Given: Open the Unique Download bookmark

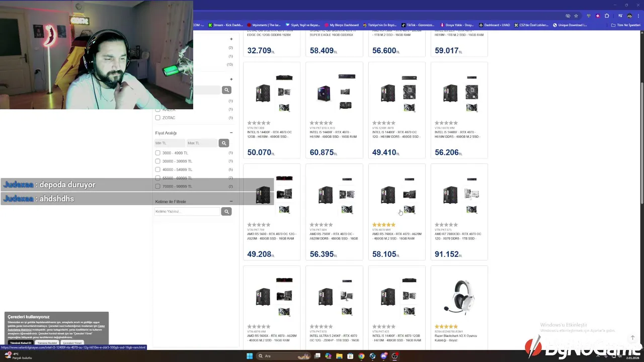Looking at the screenshot, I should coord(570,25).
